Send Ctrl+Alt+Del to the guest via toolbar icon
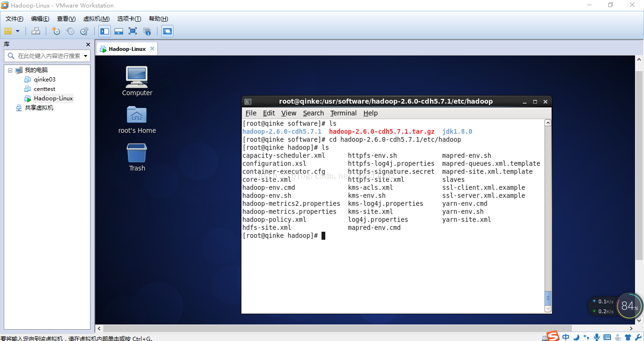Image resolution: width=644 pixels, height=341 pixels. coord(36,31)
